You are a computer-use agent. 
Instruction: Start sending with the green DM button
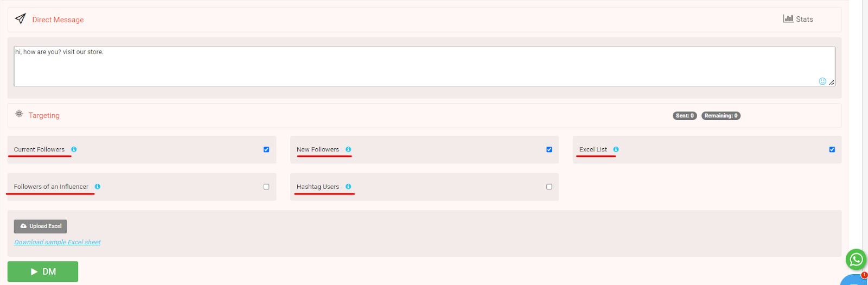pos(43,271)
